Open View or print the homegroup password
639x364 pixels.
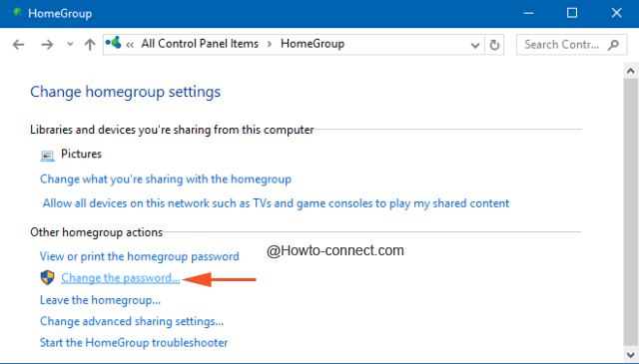pos(140,256)
